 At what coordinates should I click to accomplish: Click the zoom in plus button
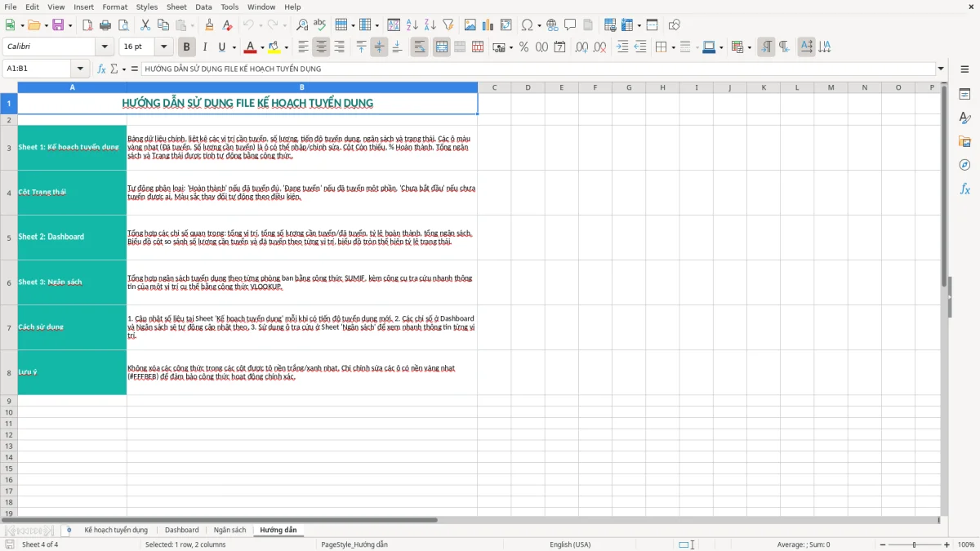947,544
